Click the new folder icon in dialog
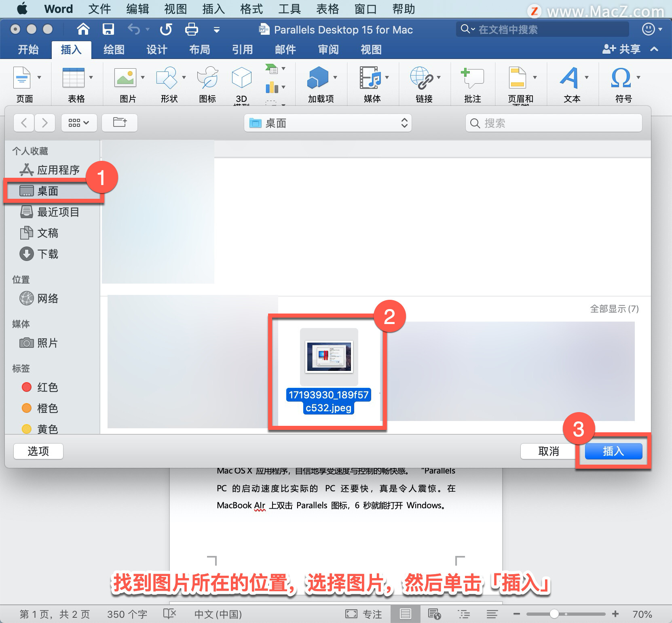 120,122
